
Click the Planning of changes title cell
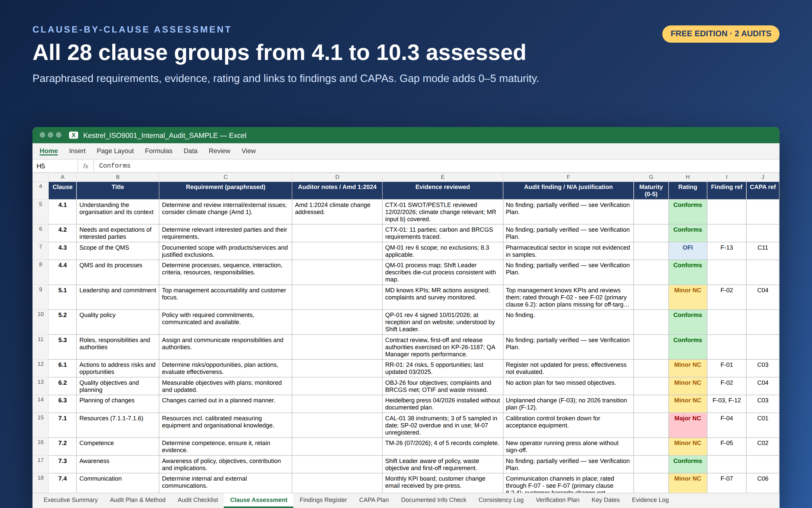[x=118, y=404]
